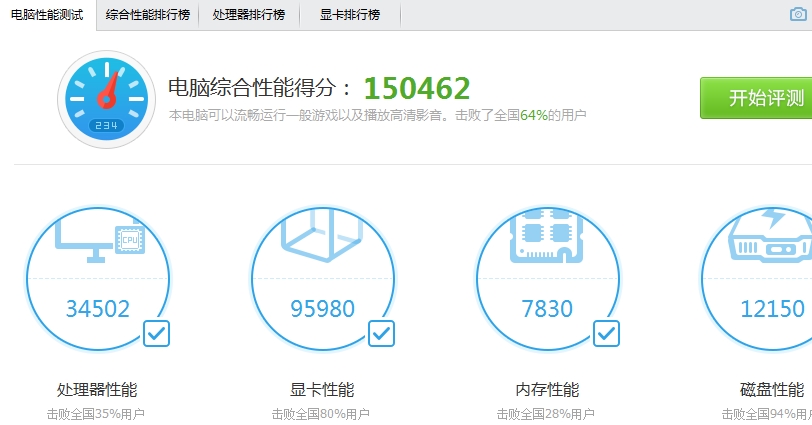Click the 内存性能 label
812x425 pixels.
click(x=547, y=390)
